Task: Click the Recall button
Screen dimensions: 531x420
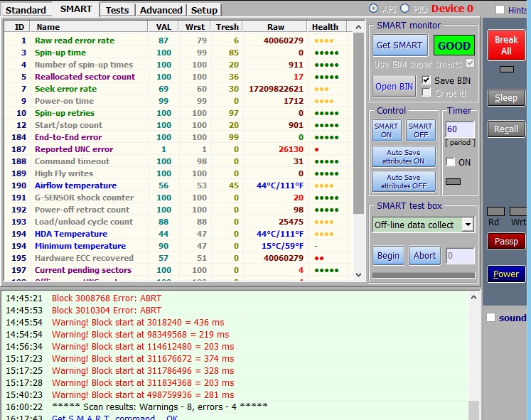Action: (x=505, y=129)
